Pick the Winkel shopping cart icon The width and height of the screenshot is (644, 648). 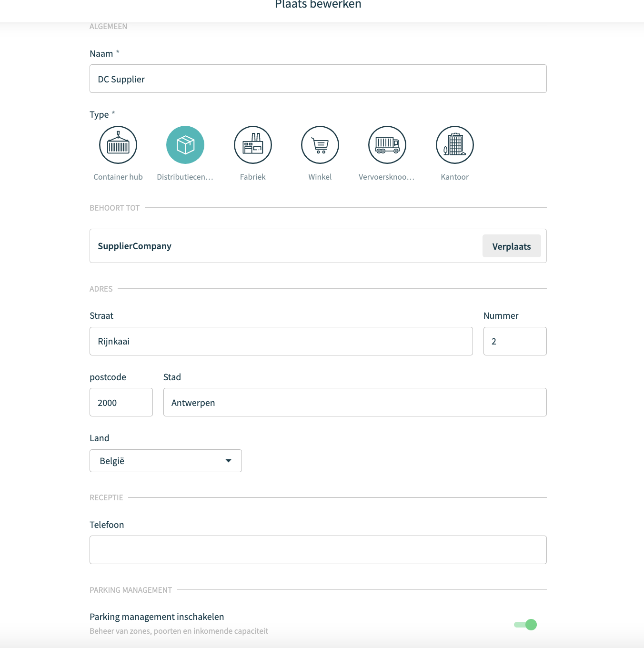click(320, 145)
